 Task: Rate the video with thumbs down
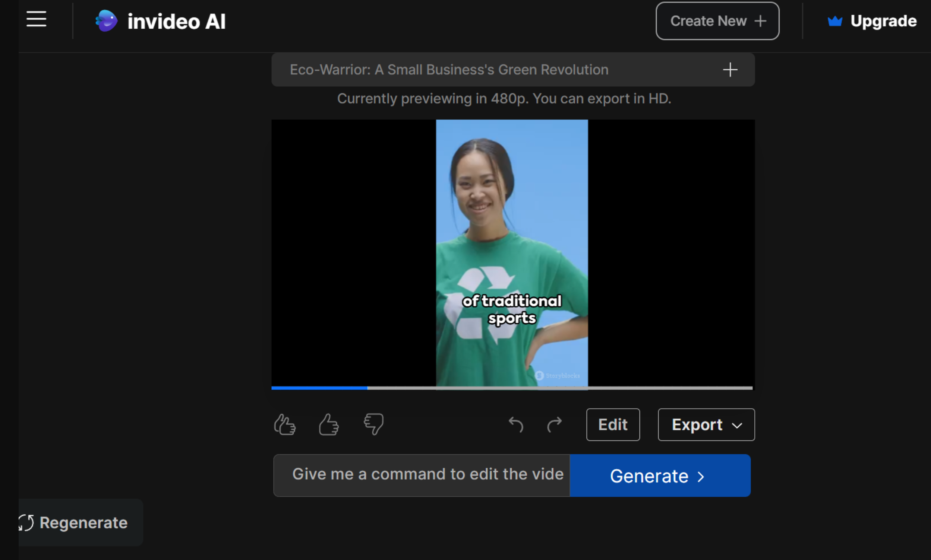(x=373, y=424)
